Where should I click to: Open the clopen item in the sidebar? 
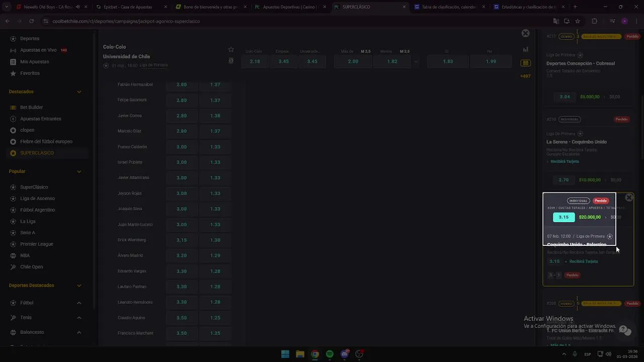click(27, 130)
